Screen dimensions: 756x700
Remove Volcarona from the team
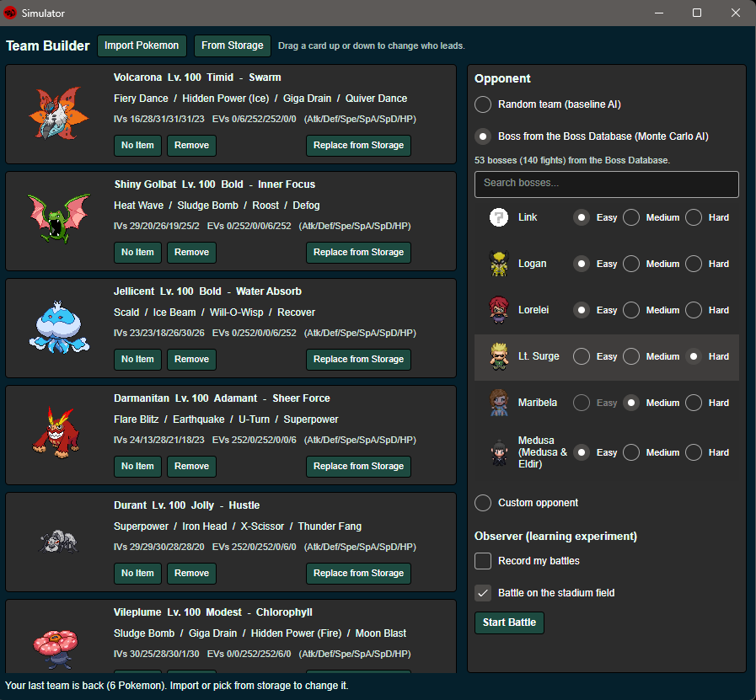(191, 146)
